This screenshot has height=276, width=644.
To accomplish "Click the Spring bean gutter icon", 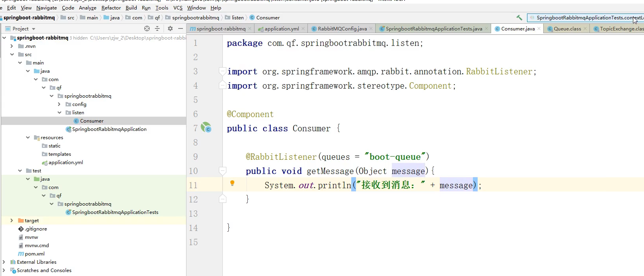I will [x=206, y=127].
